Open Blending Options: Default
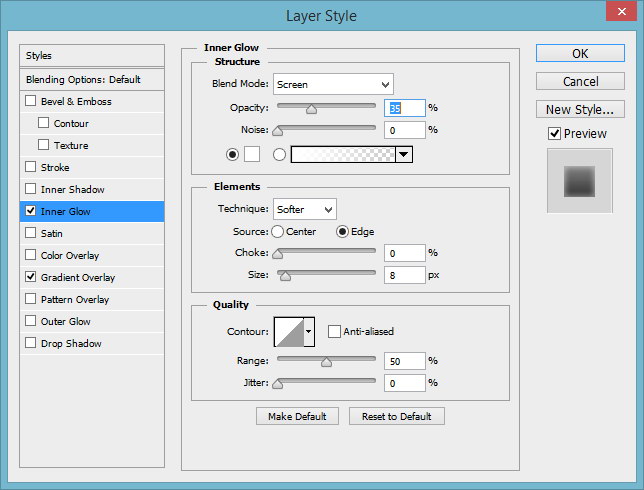The height and width of the screenshot is (490, 644). (x=92, y=79)
